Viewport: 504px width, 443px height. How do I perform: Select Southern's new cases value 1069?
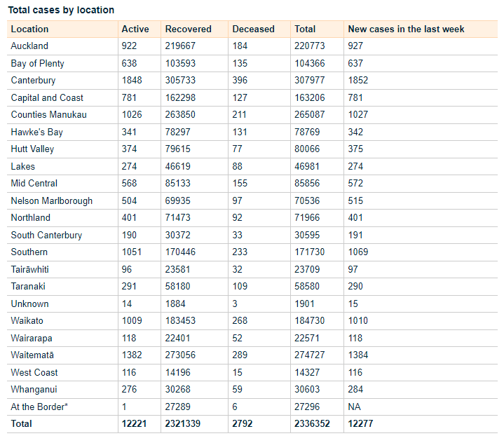pyautogui.click(x=357, y=252)
